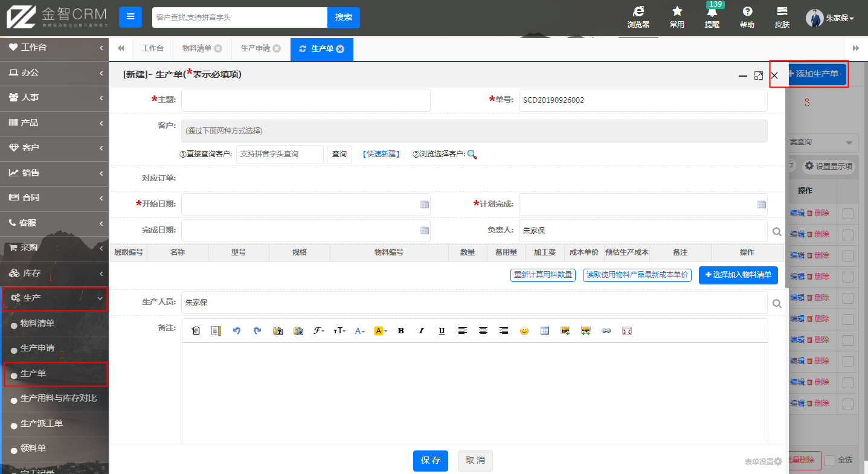Open calendar picker for 完成日期
Screen dimensions: 868x474
425,230
